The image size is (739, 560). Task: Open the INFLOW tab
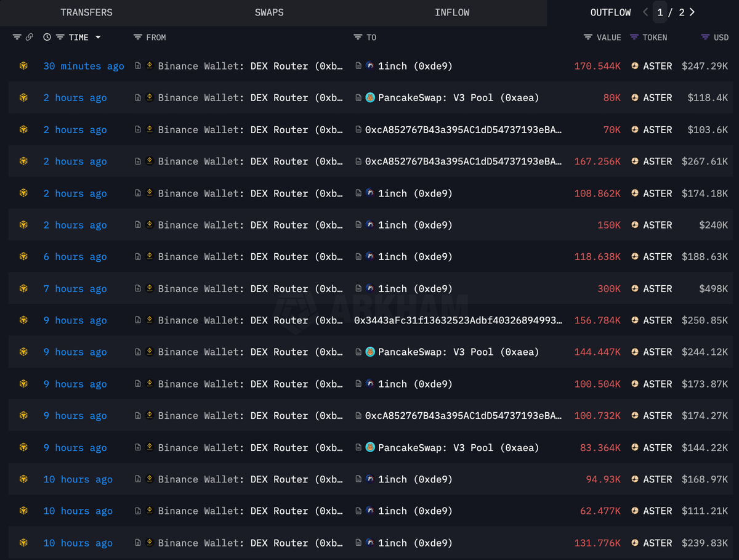tap(452, 12)
